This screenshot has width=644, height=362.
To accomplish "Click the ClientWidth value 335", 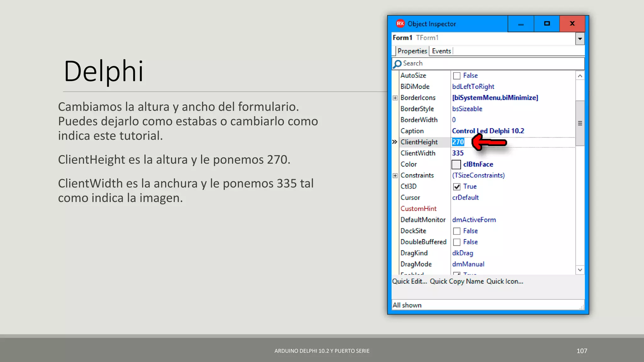I will click(x=458, y=153).
